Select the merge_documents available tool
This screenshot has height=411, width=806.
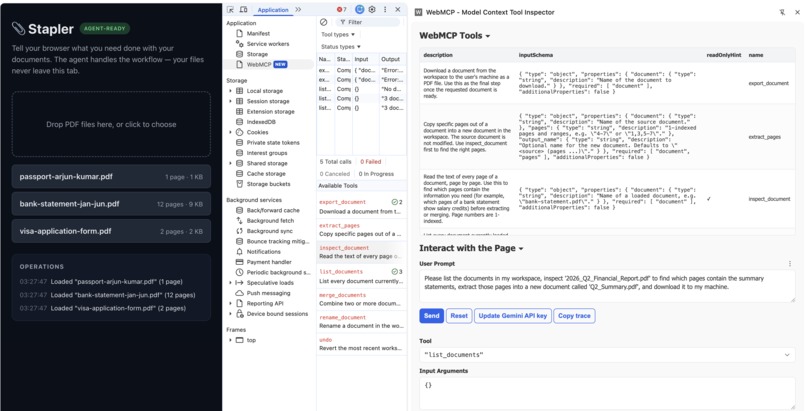point(361,299)
